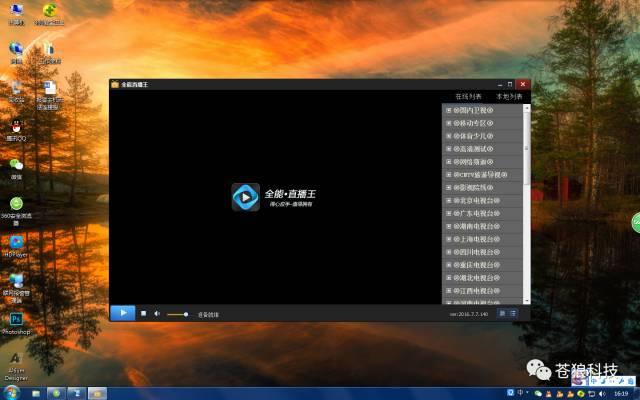
Task: Toggle the playlist panel list icon
Action: click(513, 313)
